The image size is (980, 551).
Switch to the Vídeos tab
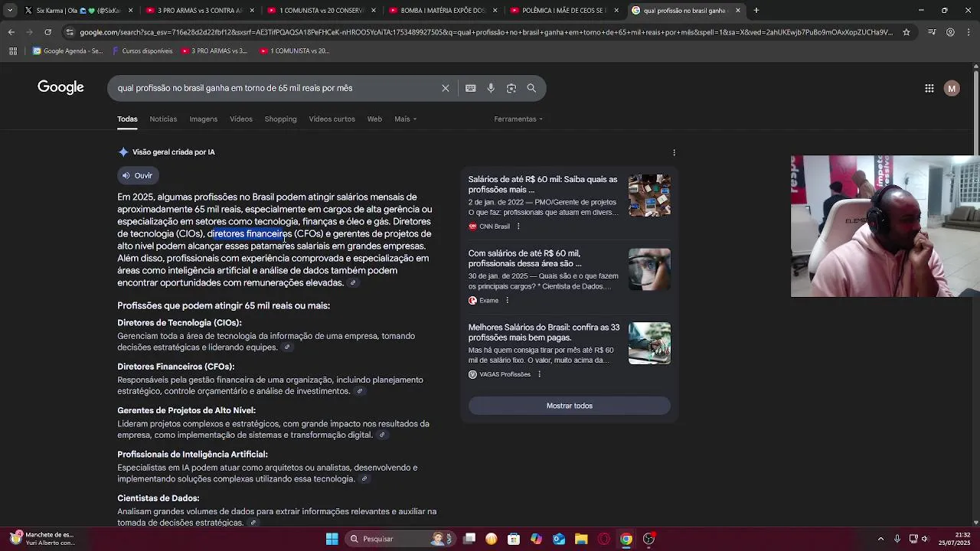point(241,119)
